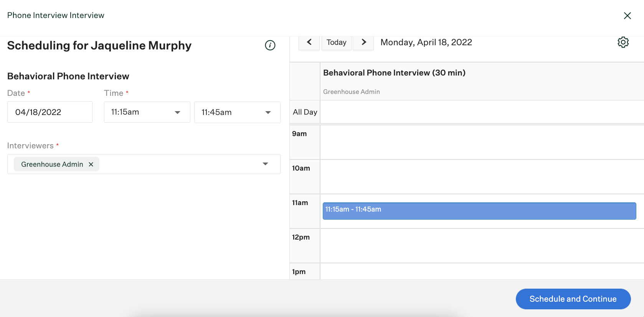The width and height of the screenshot is (644, 317).
Task: Advance to next day with right arrow
Action: tap(363, 42)
